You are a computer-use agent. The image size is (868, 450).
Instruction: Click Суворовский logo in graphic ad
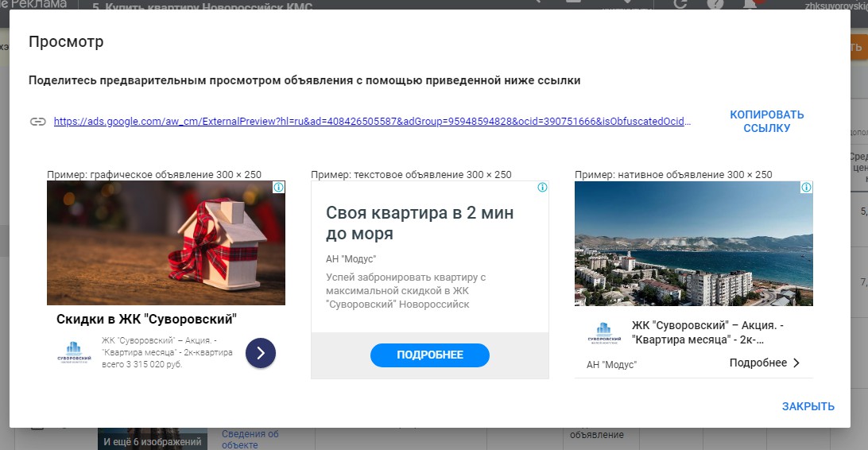pyautogui.click(x=74, y=352)
